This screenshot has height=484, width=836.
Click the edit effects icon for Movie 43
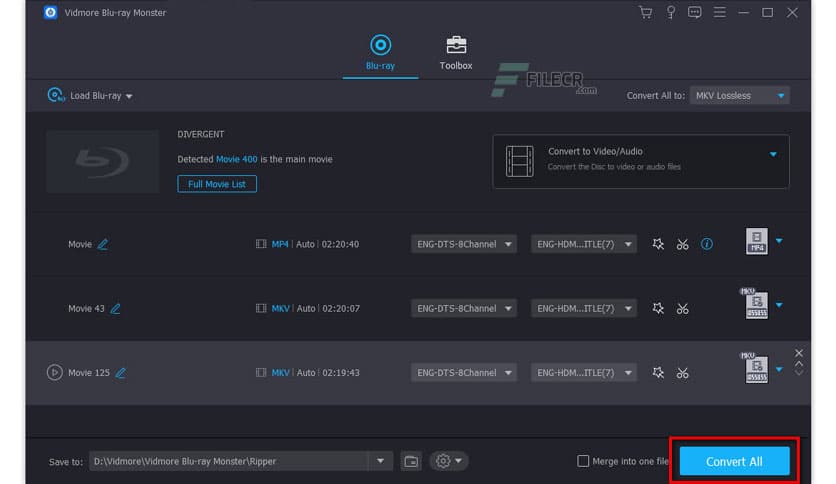point(658,309)
